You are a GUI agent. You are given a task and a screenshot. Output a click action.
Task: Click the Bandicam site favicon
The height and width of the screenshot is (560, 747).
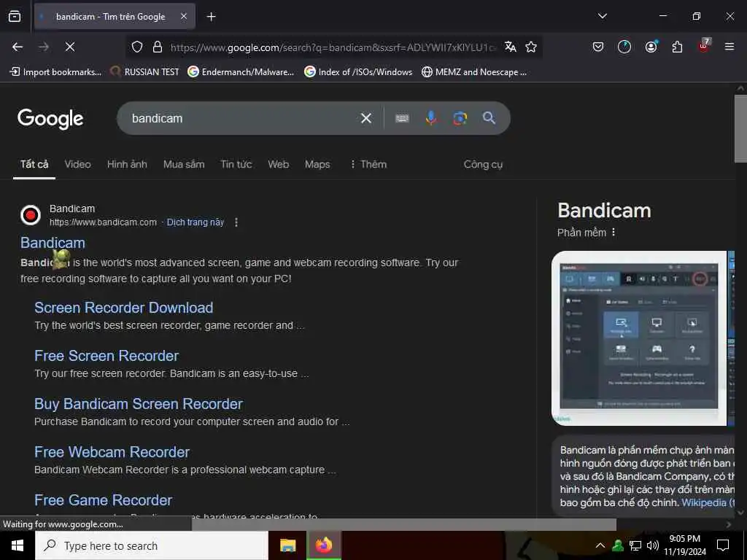[31, 215]
